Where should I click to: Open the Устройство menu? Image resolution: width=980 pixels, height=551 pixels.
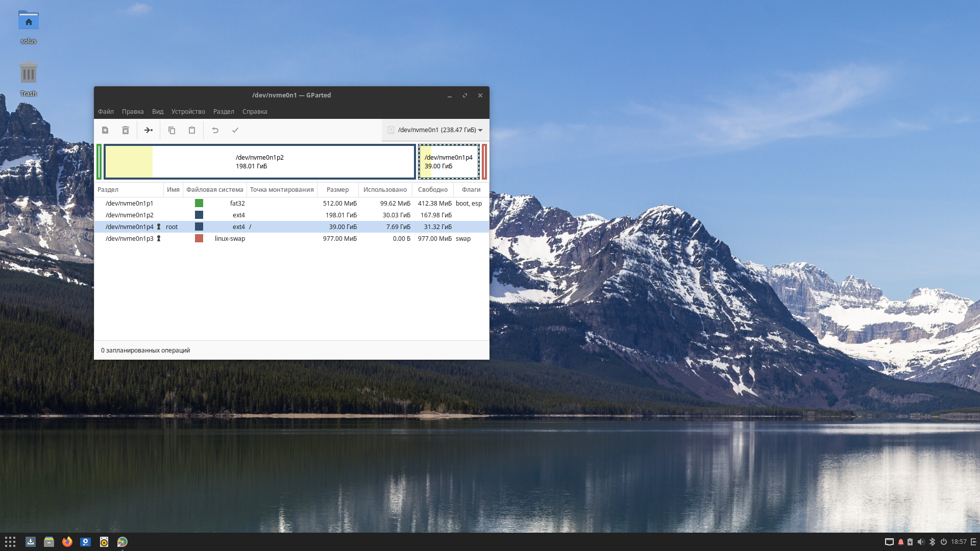point(188,112)
